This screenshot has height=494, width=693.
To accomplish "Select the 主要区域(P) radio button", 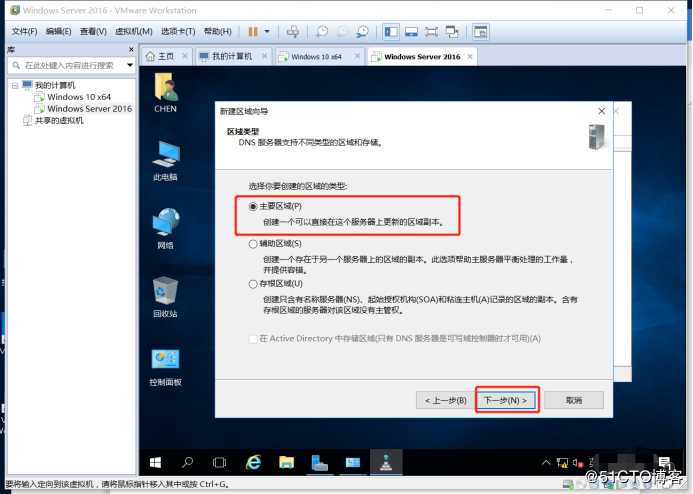I will pyautogui.click(x=253, y=206).
